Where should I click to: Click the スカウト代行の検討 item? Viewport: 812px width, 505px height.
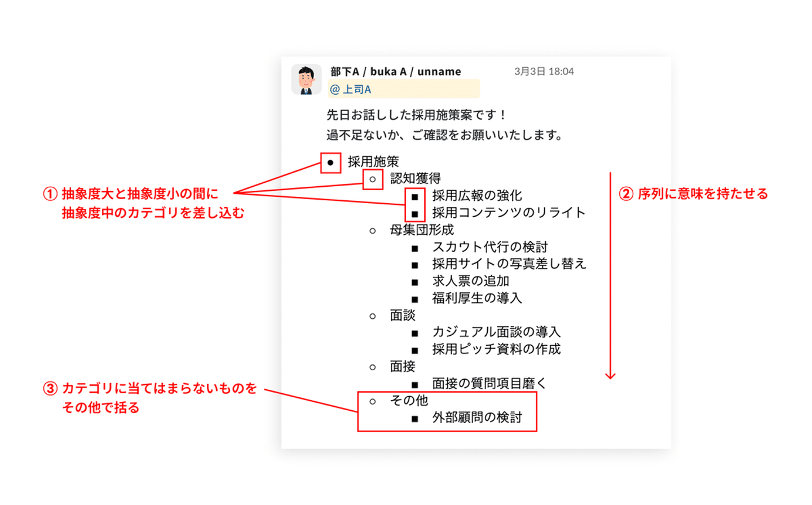(490, 247)
